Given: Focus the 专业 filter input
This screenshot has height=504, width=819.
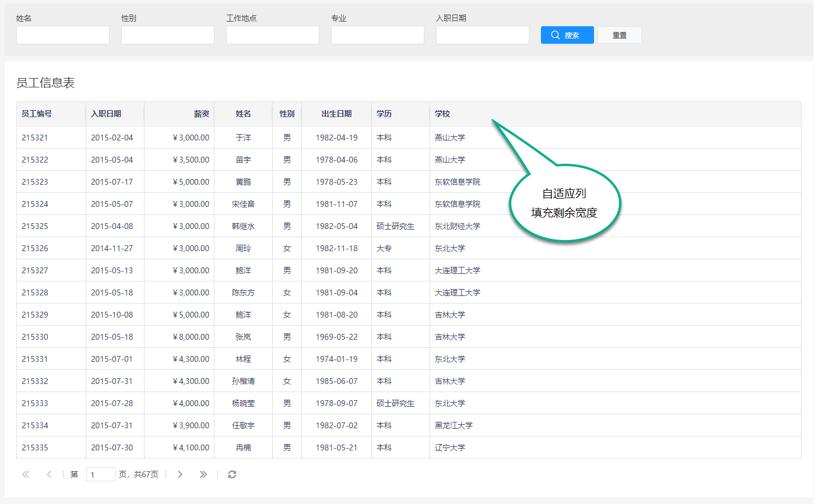Looking at the screenshot, I should point(378,35).
